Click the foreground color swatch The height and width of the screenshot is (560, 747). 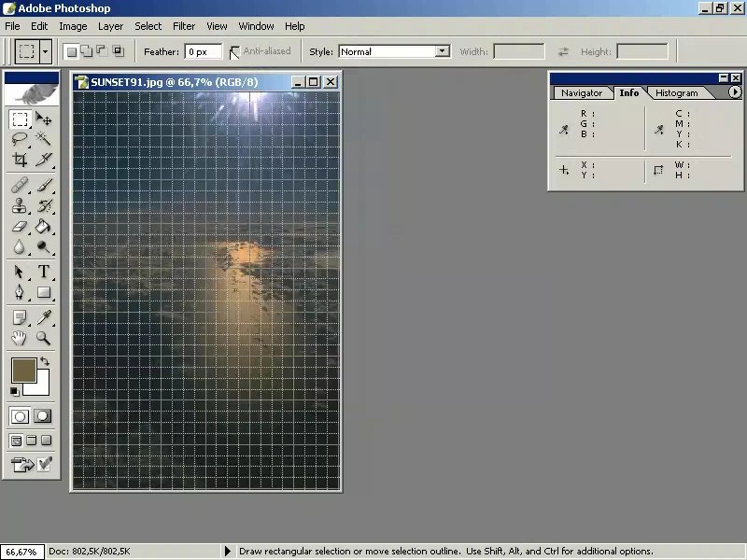pyautogui.click(x=24, y=371)
